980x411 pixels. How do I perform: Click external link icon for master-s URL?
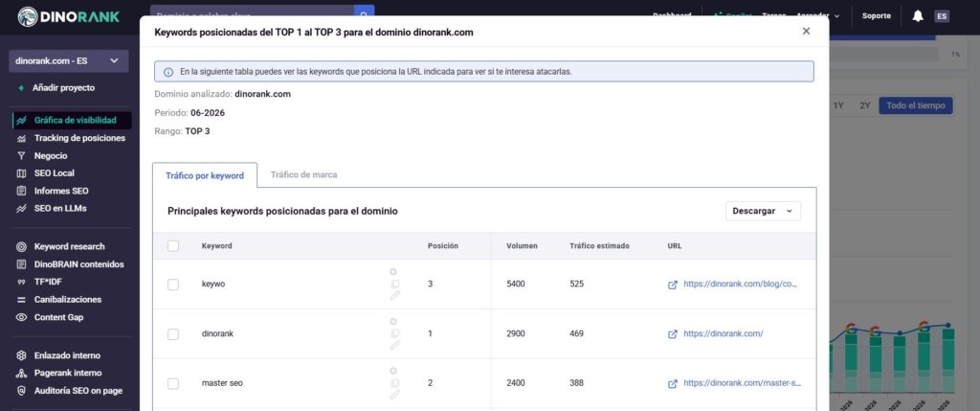(673, 383)
